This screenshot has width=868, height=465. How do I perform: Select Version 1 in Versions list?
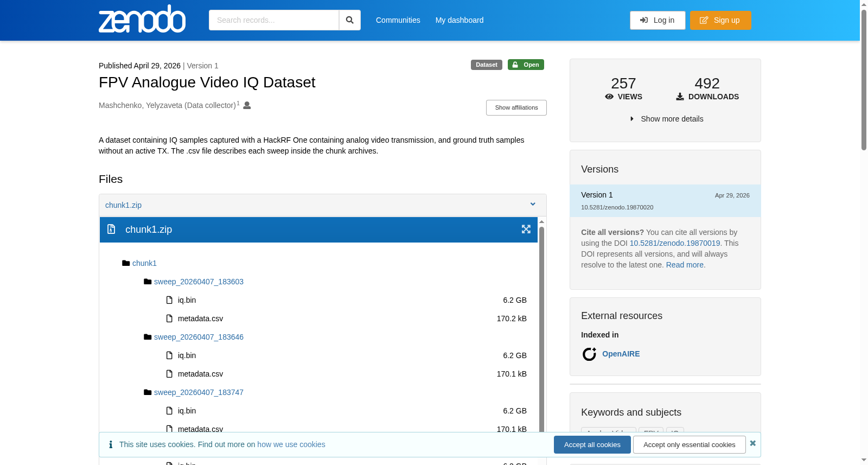click(665, 201)
